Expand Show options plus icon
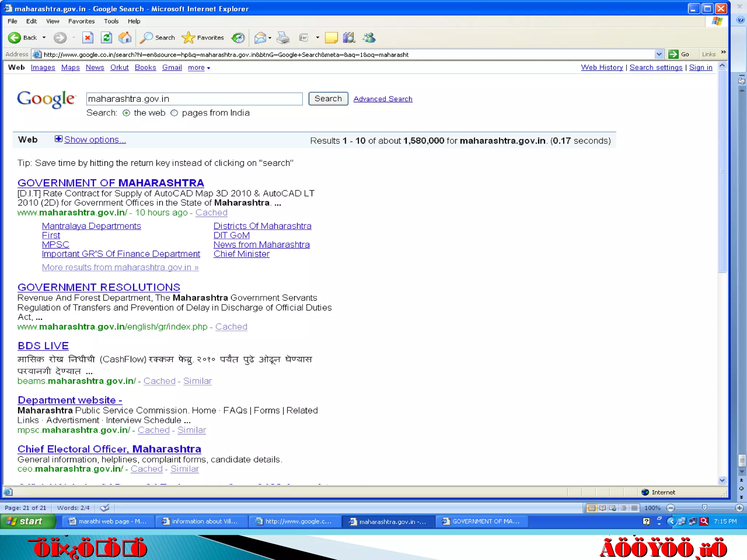Viewport: 747px width, 560px height. pos(58,139)
